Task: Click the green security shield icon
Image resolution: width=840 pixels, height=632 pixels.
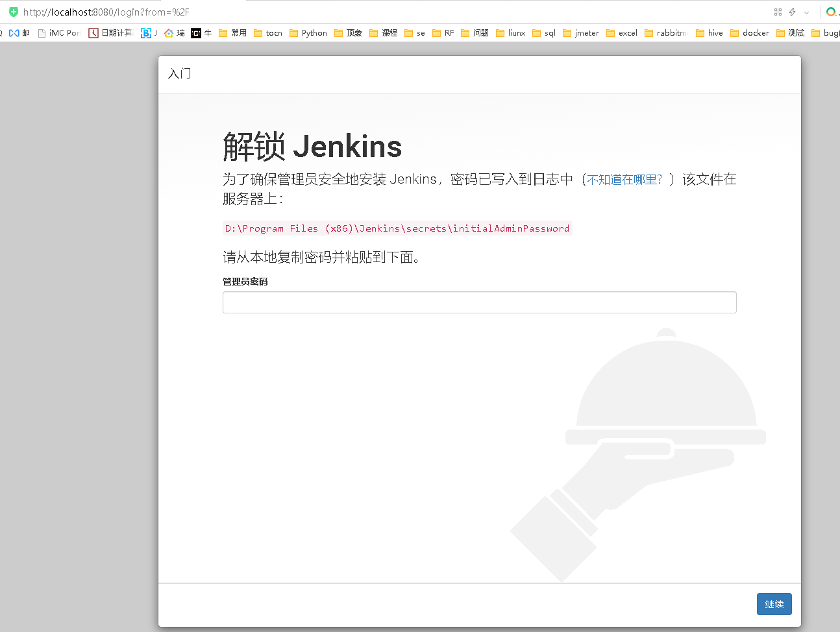Action: pyautogui.click(x=14, y=12)
